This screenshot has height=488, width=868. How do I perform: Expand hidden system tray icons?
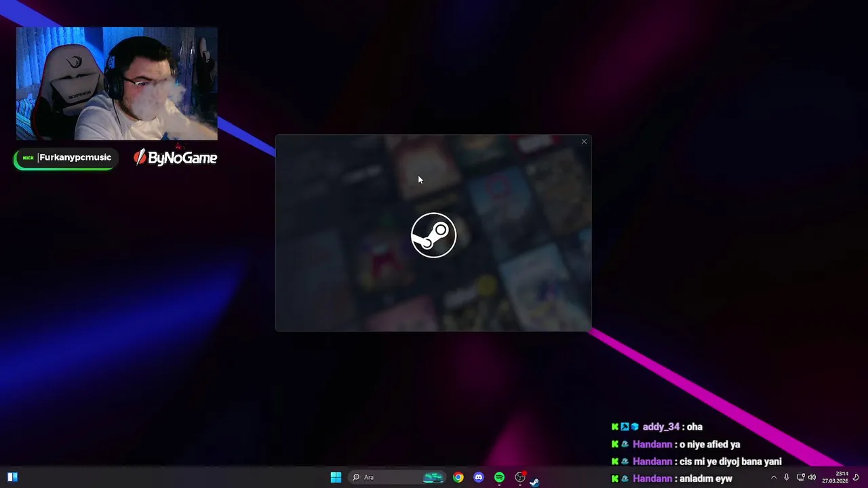pos(774,477)
